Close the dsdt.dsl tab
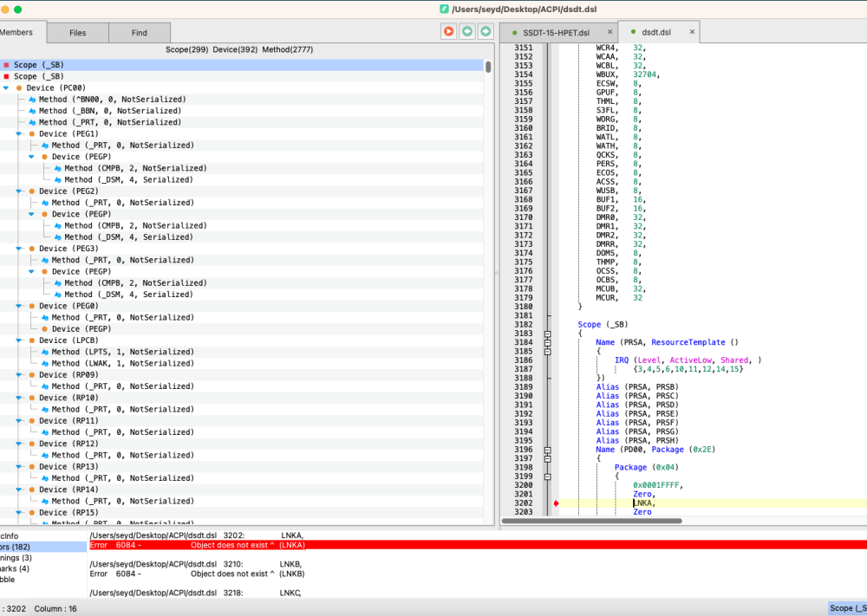The image size is (867, 616). [692, 32]
